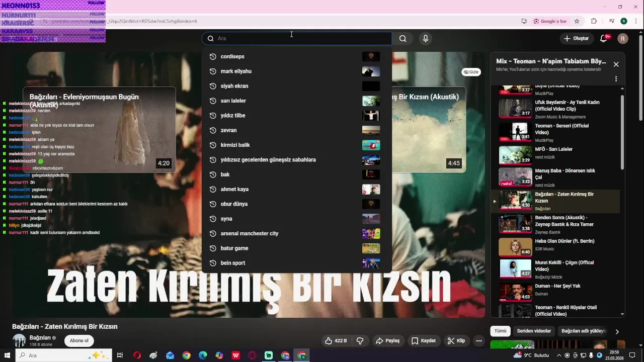Select the Seriden videolar filter chip
This screenshot has width=644, height=362.
[534, 331]
